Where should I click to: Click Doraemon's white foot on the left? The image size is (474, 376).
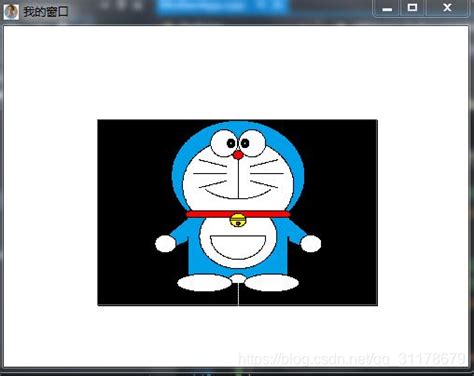[204, 283]
